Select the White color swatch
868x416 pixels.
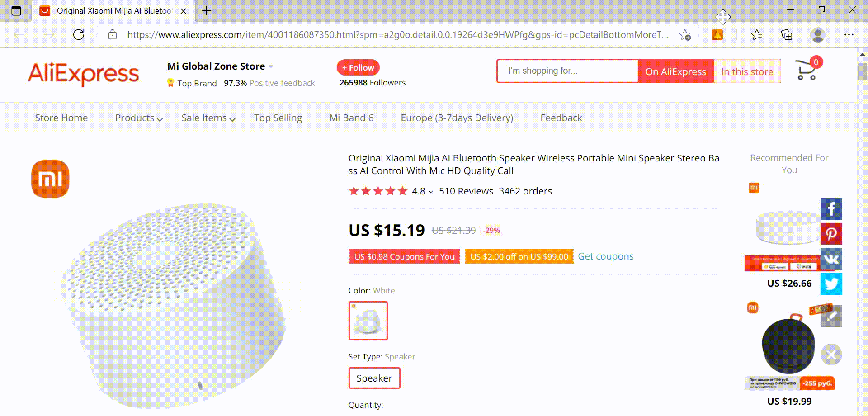[368, 321]
